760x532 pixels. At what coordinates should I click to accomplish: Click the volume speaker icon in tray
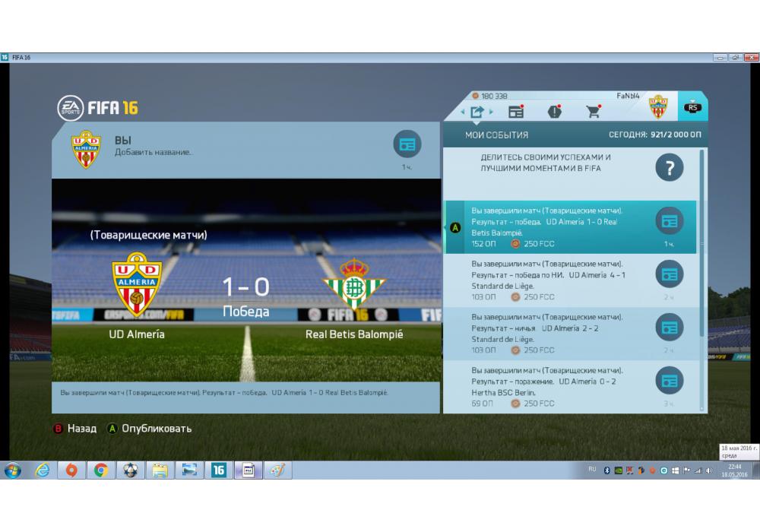point(709,470)
